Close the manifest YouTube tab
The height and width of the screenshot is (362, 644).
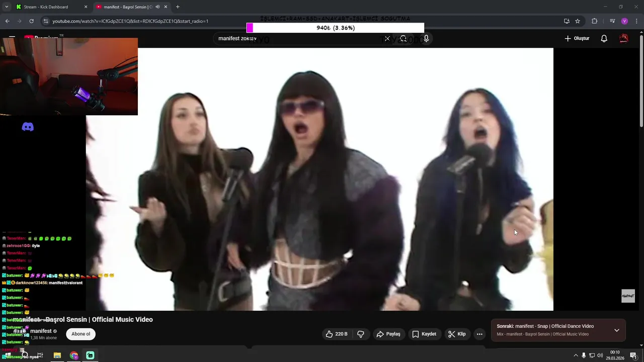click(x=166, y=7)
